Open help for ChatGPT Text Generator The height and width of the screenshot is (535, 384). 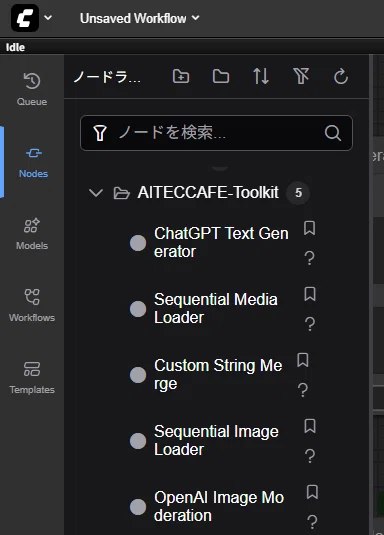tap(309, 258)
